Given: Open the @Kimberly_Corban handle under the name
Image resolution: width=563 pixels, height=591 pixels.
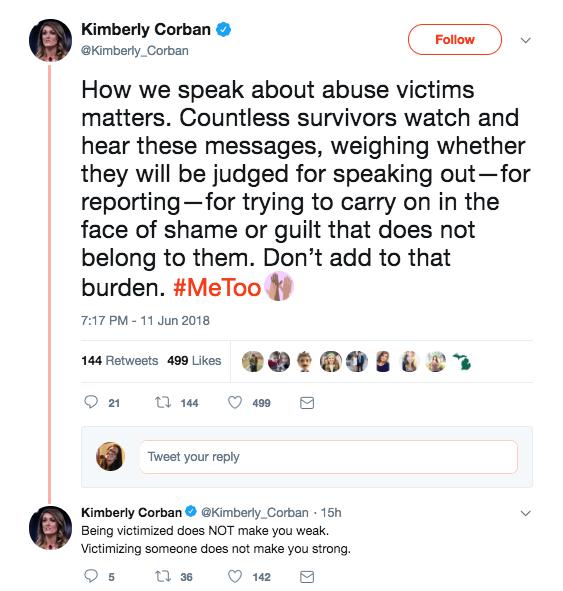Looking at the screenshot, I should (x=135, y=51).
